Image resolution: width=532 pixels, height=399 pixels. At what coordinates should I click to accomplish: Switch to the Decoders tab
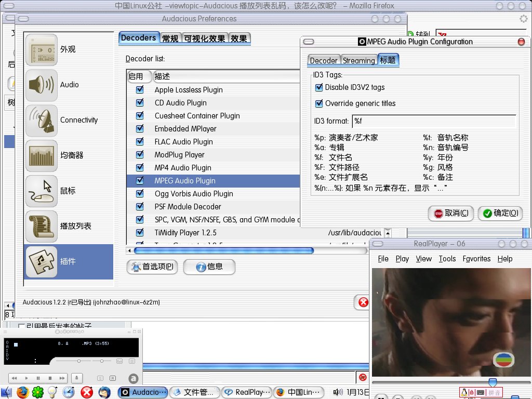138,38
